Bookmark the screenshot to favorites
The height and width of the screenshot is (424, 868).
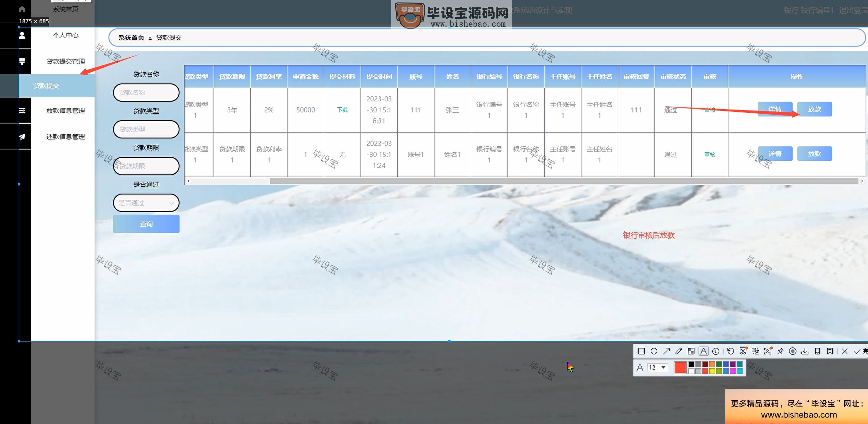[x=830, y=351]
